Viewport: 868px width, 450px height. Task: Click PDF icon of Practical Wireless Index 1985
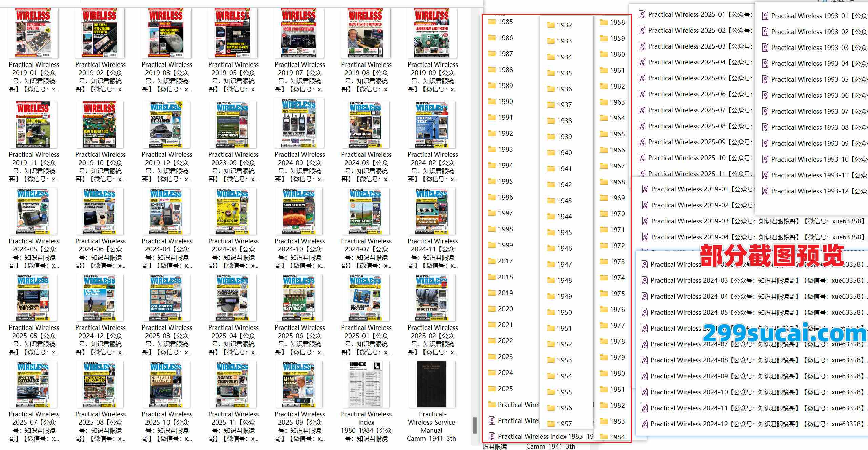pos(492,437)
